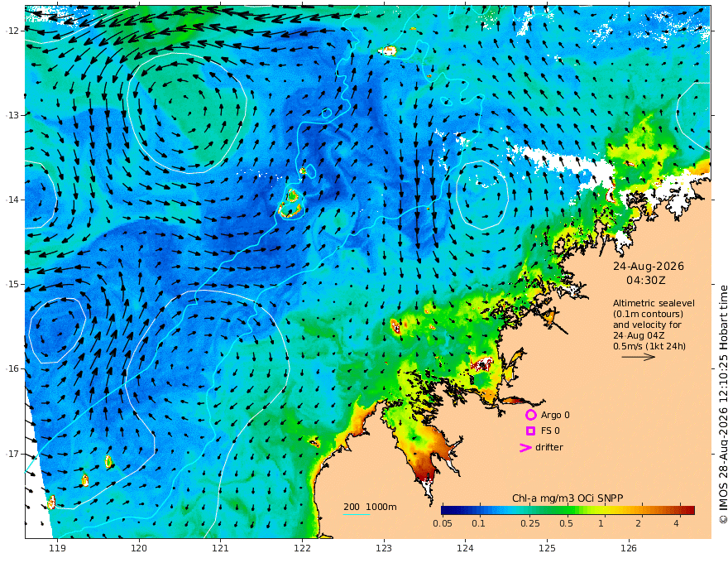Click latitude axis label -16
Viewport: 728px width, 563px height.
(12, 368)
